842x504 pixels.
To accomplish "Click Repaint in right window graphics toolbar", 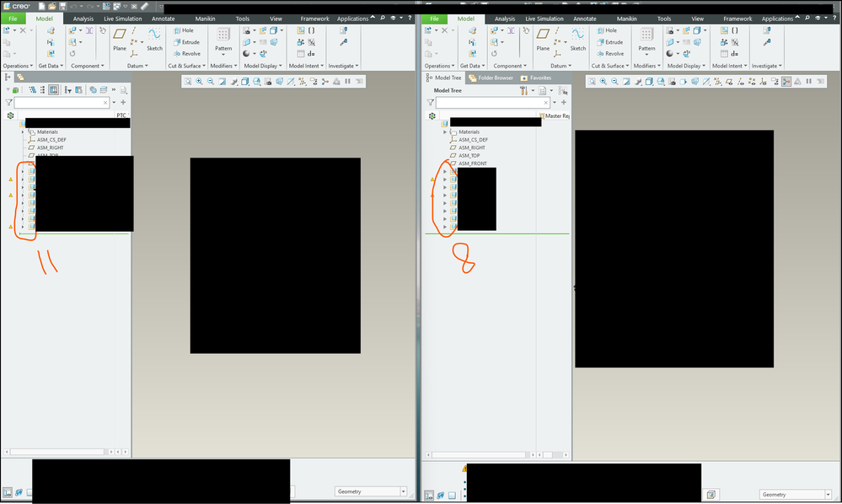I will click(626, 82).
